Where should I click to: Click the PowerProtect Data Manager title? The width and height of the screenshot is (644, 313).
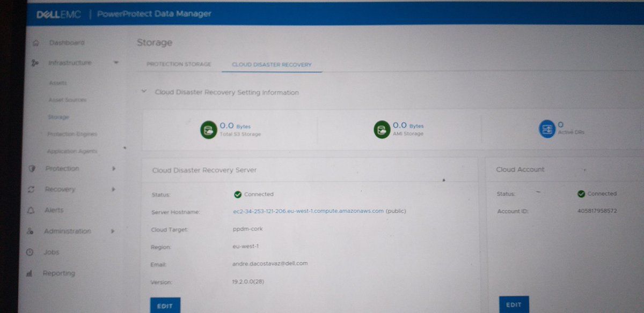(x=154, y=14)
